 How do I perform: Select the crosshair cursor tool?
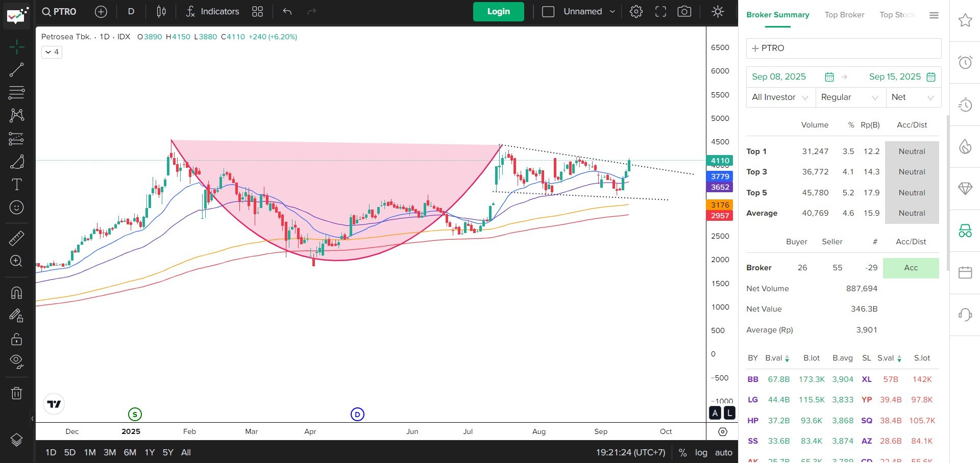[16, 47]
